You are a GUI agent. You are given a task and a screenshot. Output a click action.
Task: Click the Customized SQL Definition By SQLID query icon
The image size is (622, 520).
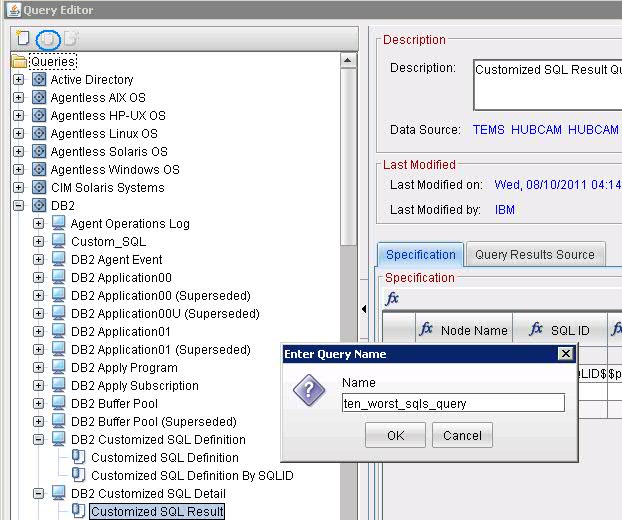coord(79,475)
